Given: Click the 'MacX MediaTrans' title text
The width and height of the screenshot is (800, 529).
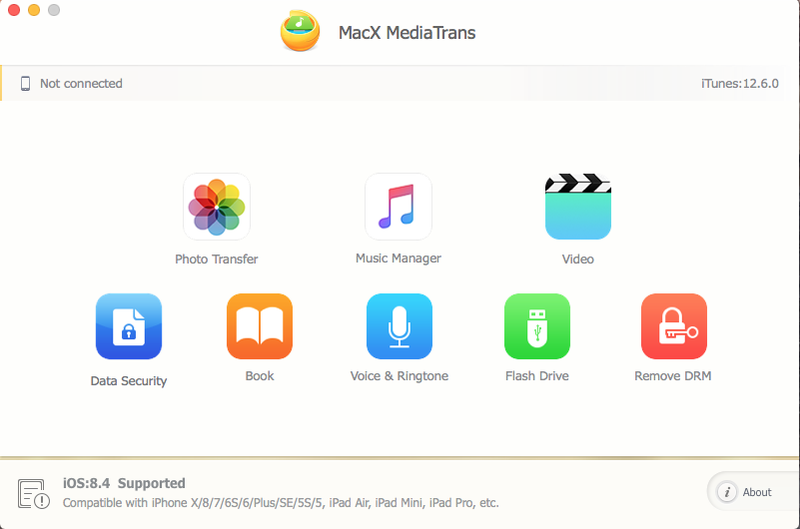Looking at the screenshot, I should (x=407, y=33).
